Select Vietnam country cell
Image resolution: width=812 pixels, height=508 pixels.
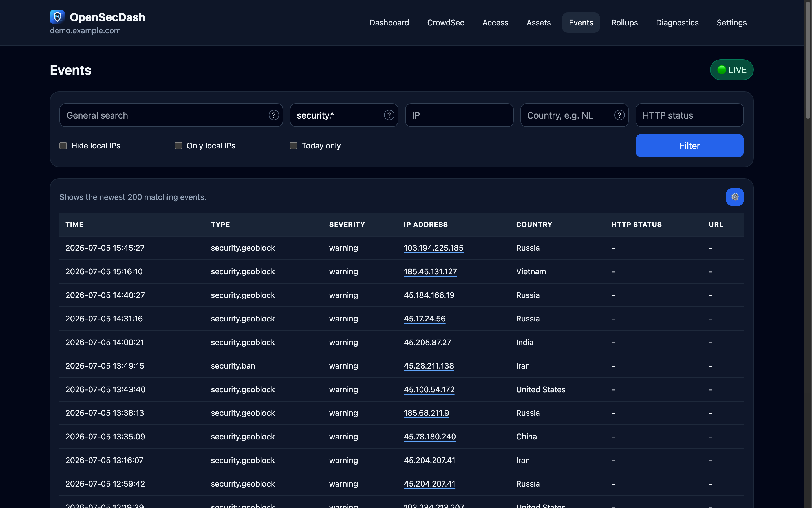coord(531,271)
